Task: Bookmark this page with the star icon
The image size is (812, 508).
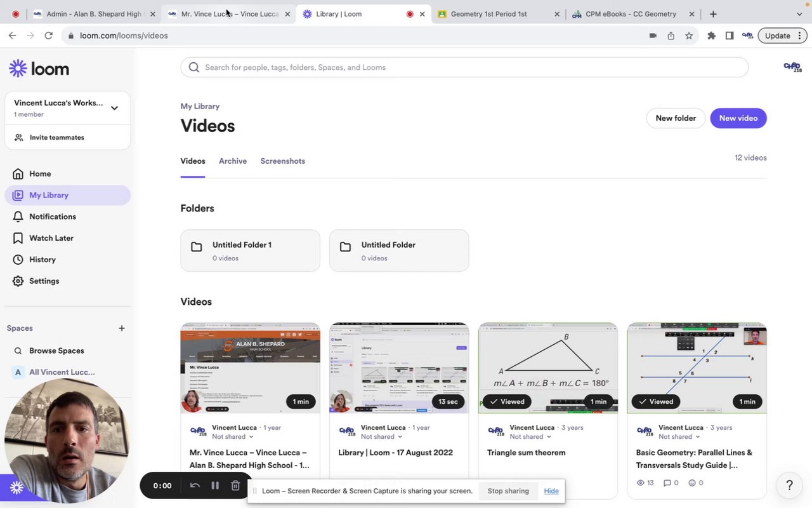Action: point(689,36)
